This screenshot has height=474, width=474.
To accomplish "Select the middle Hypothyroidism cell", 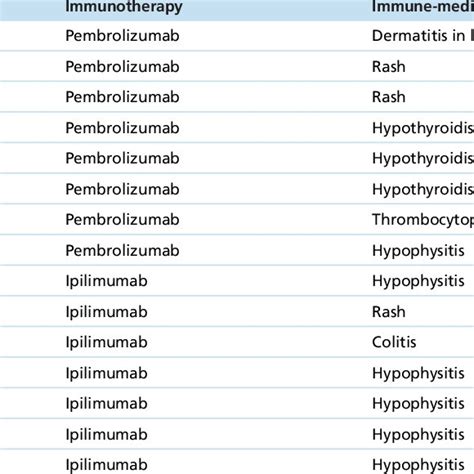I will pos(423,158).
